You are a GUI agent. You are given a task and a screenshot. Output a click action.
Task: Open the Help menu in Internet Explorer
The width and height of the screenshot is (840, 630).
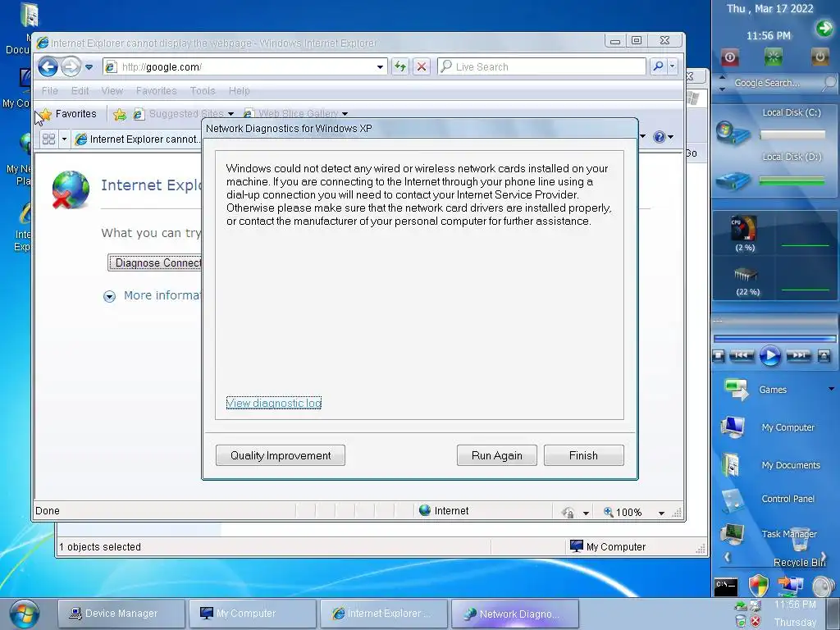coord(239,90)
